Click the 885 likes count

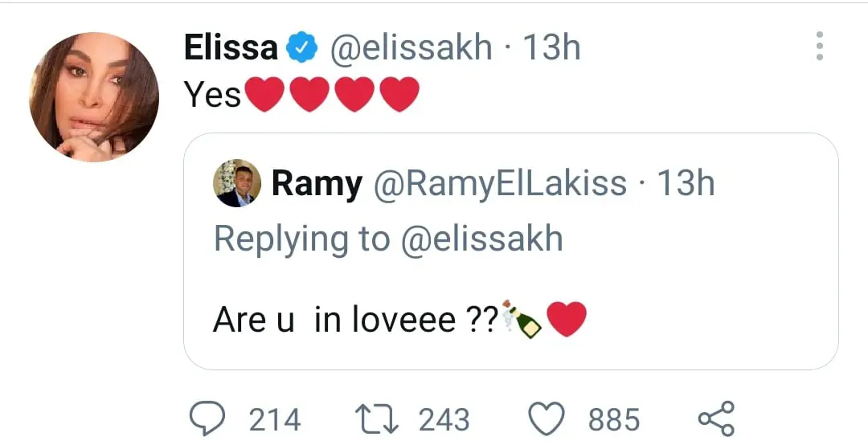614,419
